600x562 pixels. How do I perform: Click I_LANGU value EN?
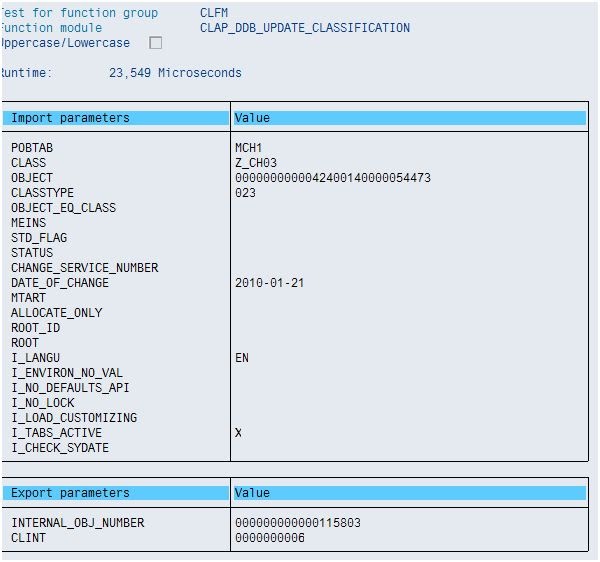(242, 358)
